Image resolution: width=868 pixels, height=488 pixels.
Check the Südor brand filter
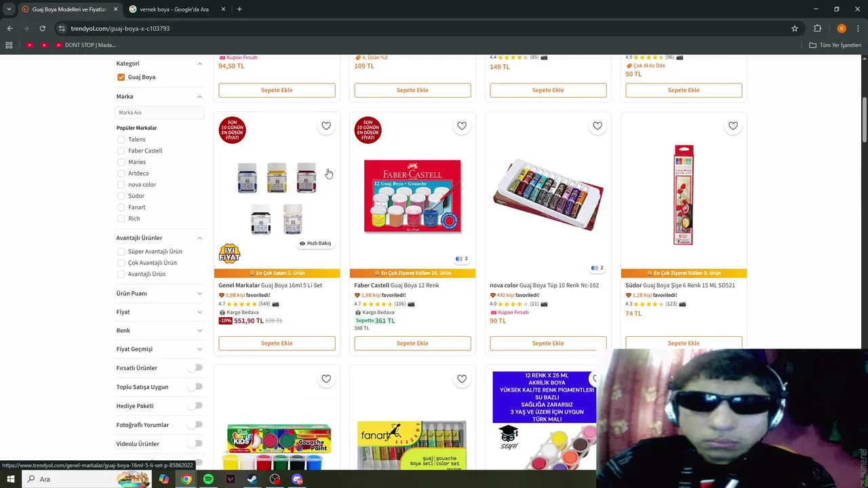click(121, 196)
